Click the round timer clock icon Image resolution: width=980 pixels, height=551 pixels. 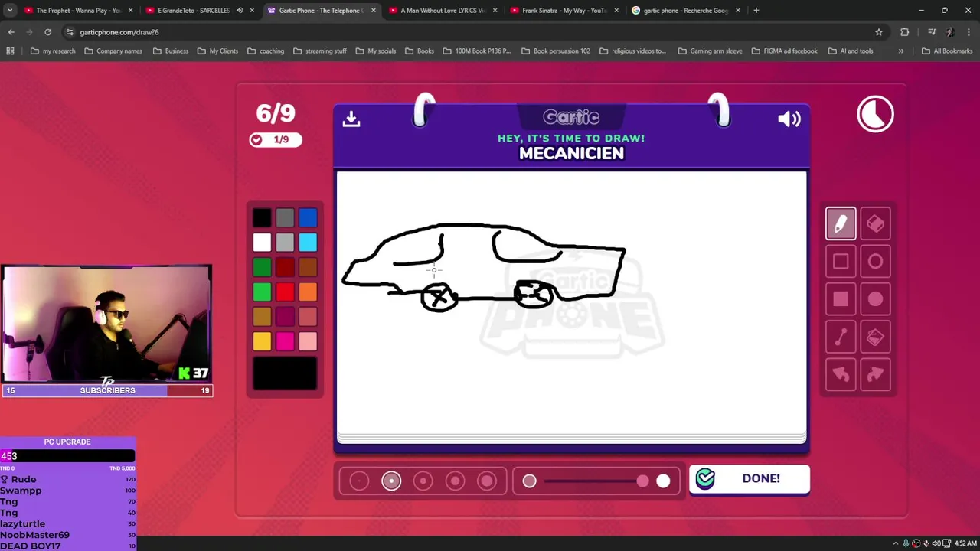tap(875, 115)
